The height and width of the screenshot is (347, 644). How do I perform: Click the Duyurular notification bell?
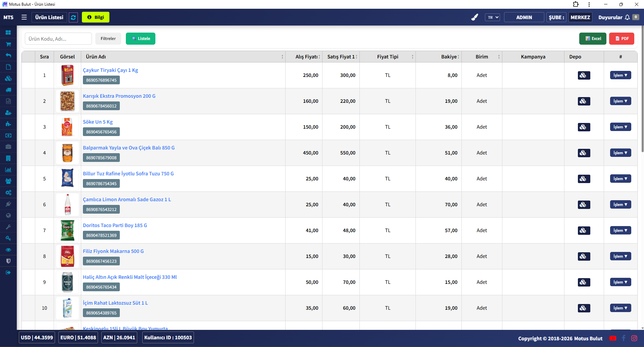[627, 17]
